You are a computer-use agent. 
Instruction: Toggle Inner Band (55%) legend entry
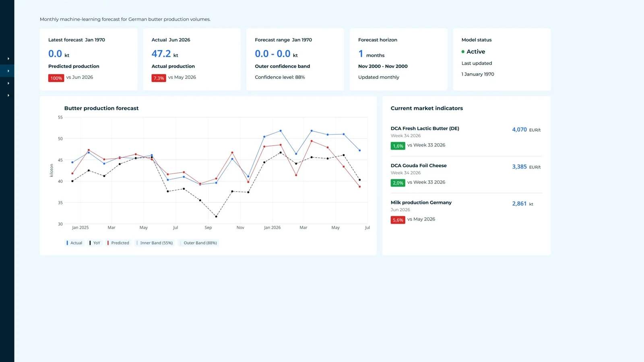tap(155, 243)
